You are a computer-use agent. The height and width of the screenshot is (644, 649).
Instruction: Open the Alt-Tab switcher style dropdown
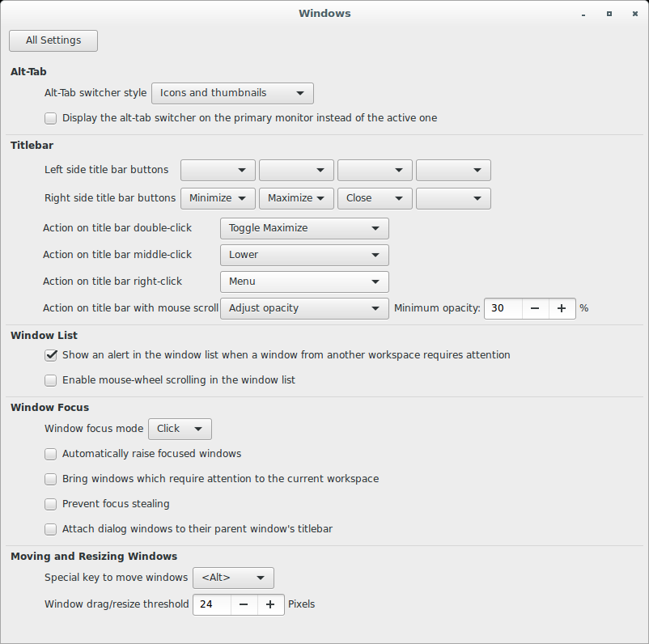232,93
